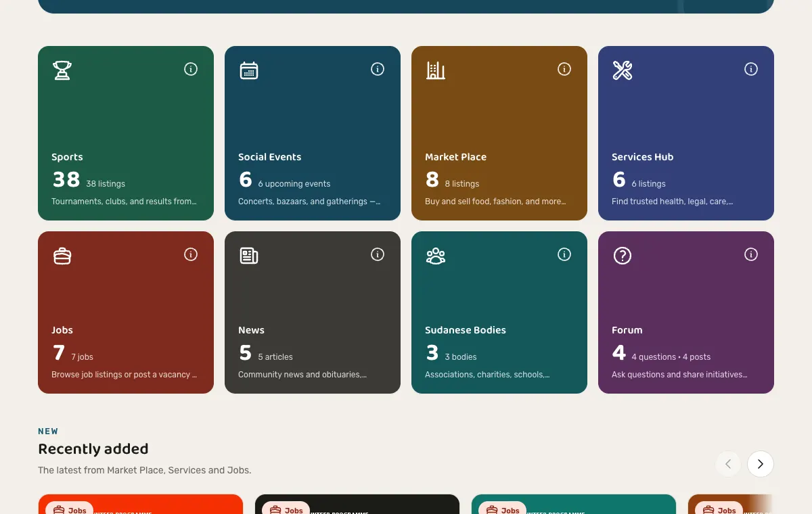View info for Sudanese Bodies card
This screenshot has height=514, width=812.
pyautogui.click(x=564, y=254)
